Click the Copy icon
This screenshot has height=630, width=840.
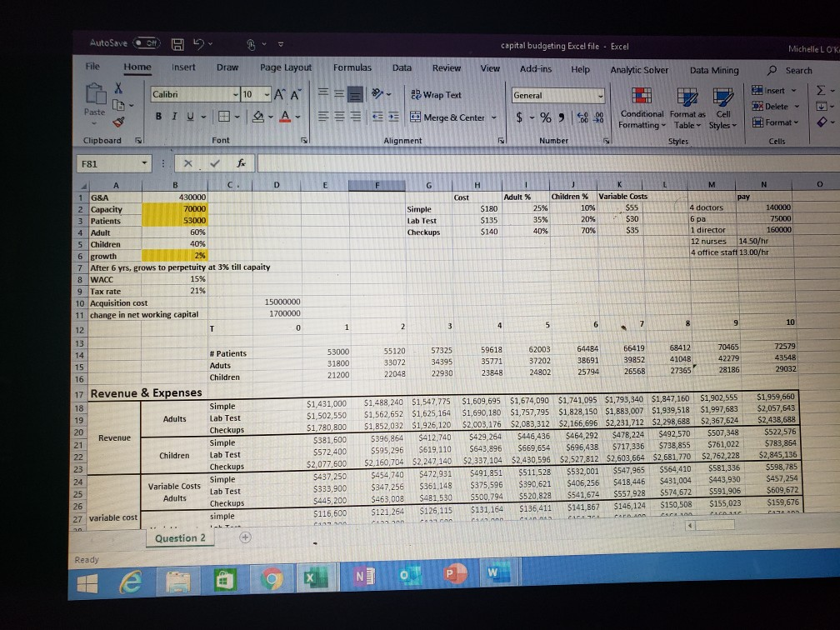pos(118,106)
